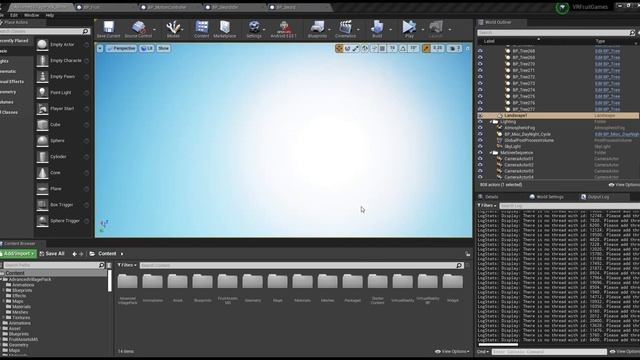Select the Box Trigger actor icon

coord(42,205)
